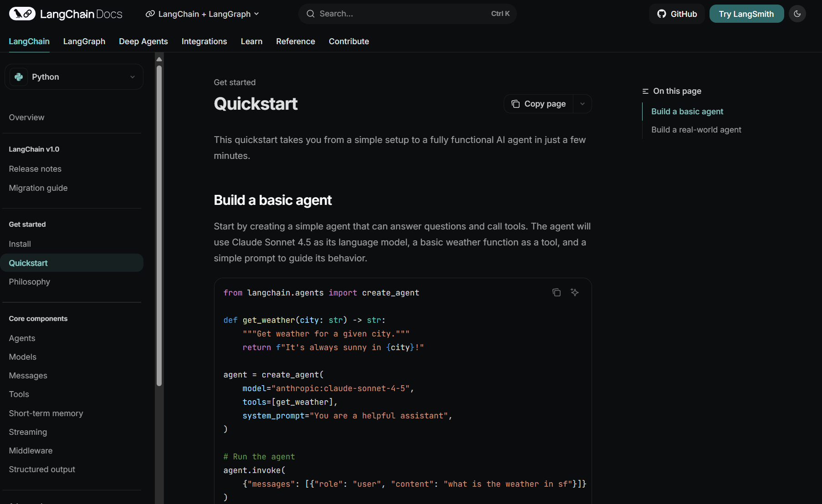
Task: Click the sparkle AI explain code icon
Action: pos(575,292)
